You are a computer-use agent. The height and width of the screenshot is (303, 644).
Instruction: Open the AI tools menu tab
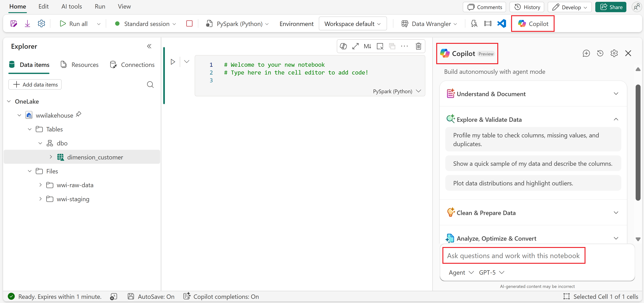pyautogui.click(x=71, y=7)
